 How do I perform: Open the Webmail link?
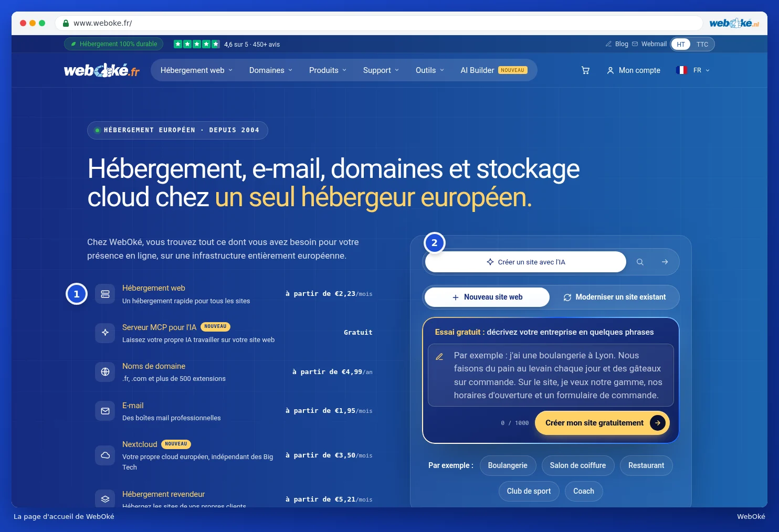tap(649, 44)
